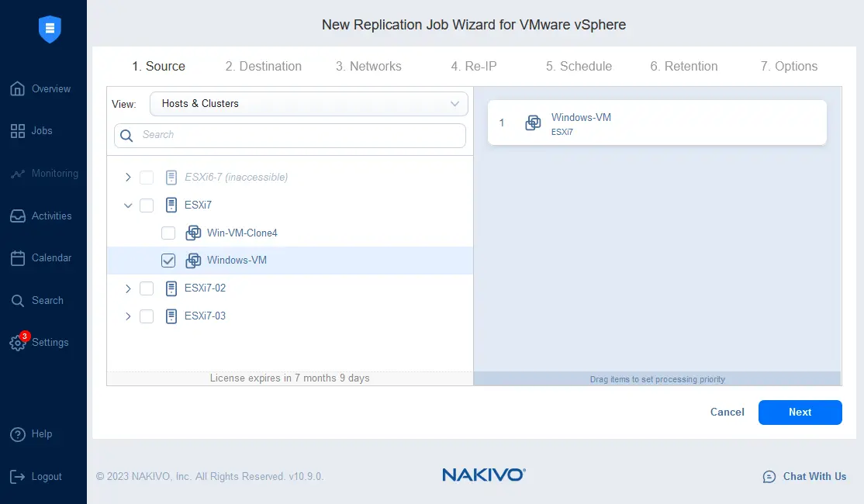
Task: Click the NAKIVO shield logo icon
Action: coord(50,29)
